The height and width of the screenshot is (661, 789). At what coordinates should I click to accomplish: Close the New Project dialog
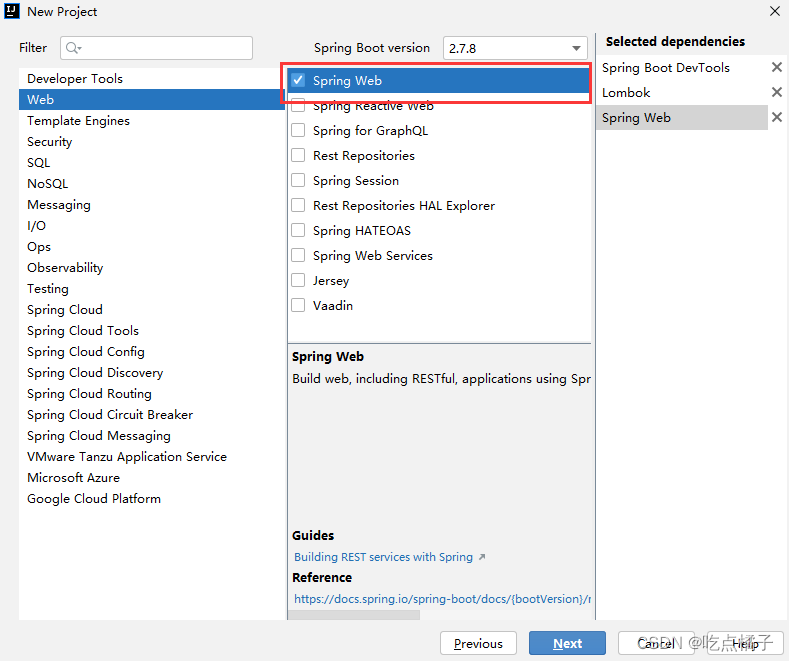click(x=775, y=11)
